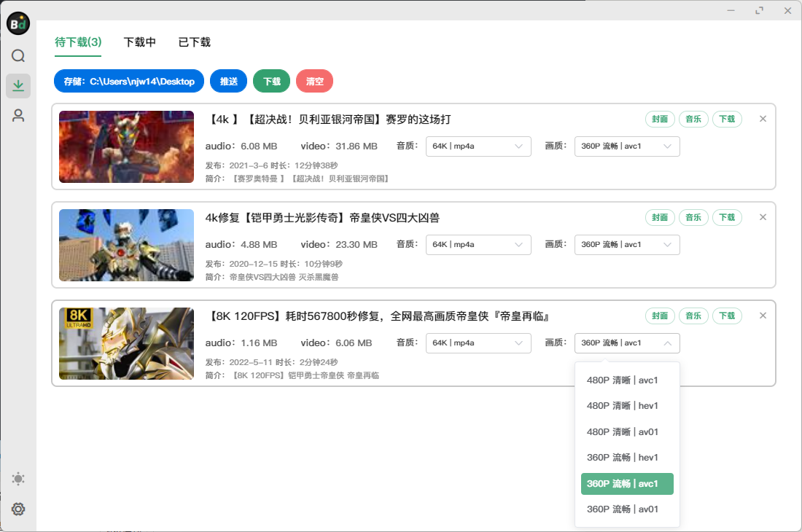
Task: Select 480P 清晰 | hev1 option
Action: click(627, 406)
